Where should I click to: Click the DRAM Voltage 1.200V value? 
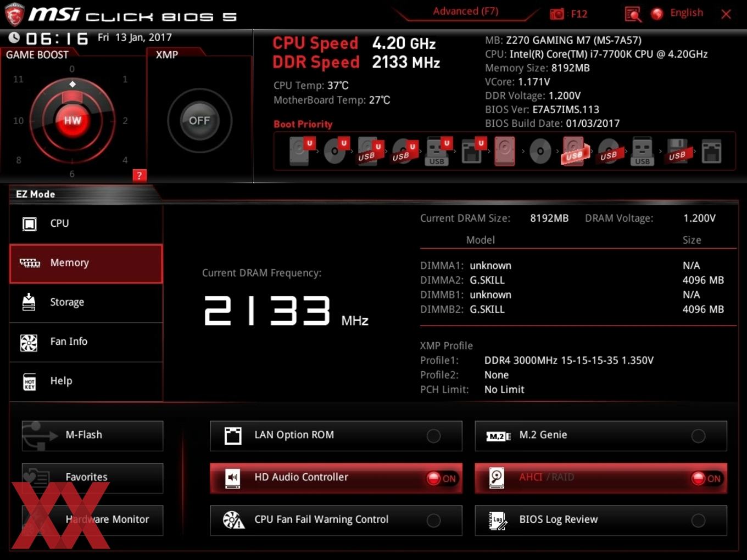(x=699, y=219)
